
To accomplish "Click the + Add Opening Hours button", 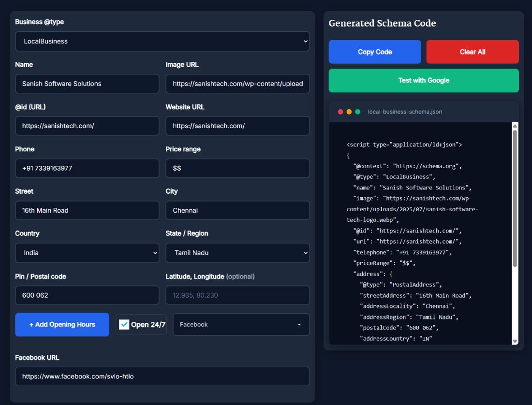I will point(62,324).
